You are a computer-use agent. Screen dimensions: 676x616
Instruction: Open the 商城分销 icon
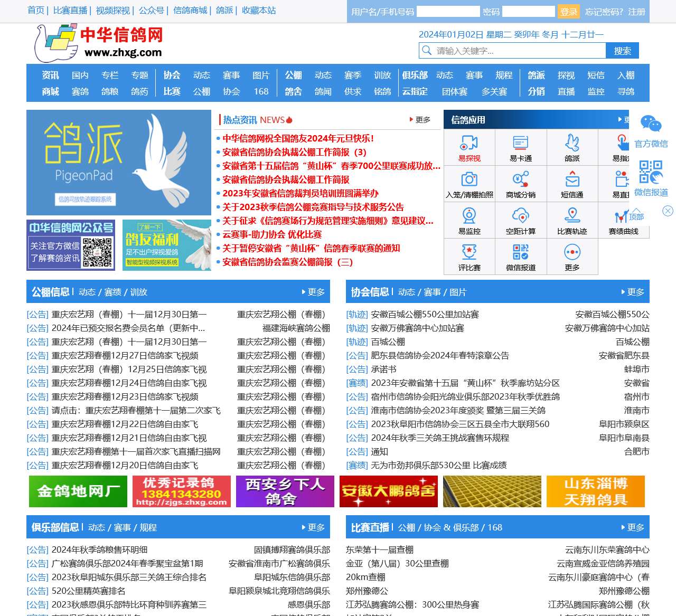[x=521, y=184]
